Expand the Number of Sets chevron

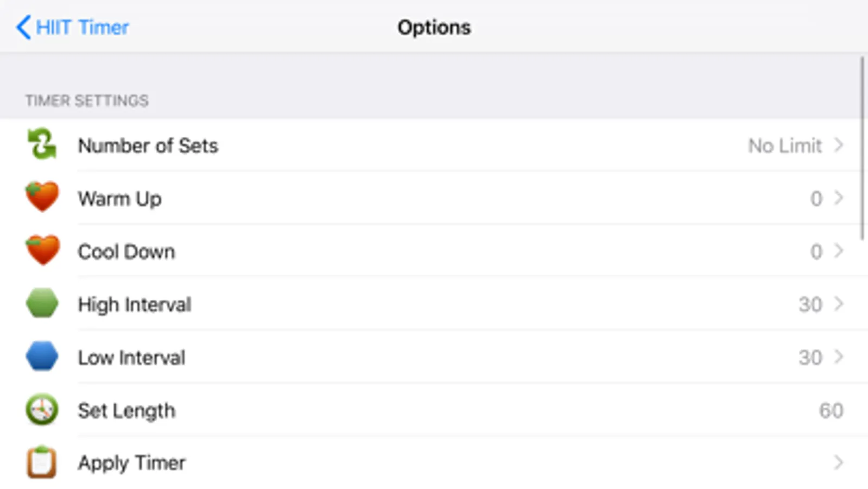839,145
